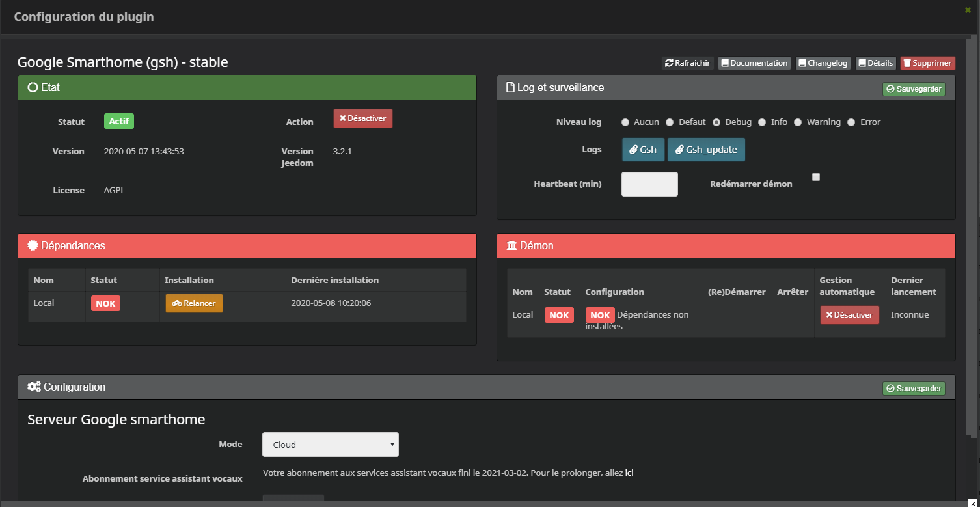
Task: Click the (Re)Démarrer column header
Action: 737,292
